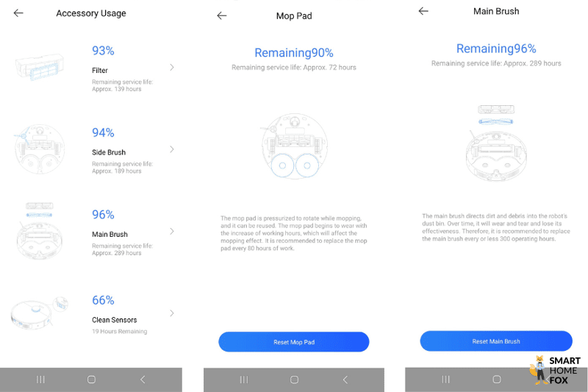
Task: Go back from Accessory Usage screen
Action: tap(18, 13)
